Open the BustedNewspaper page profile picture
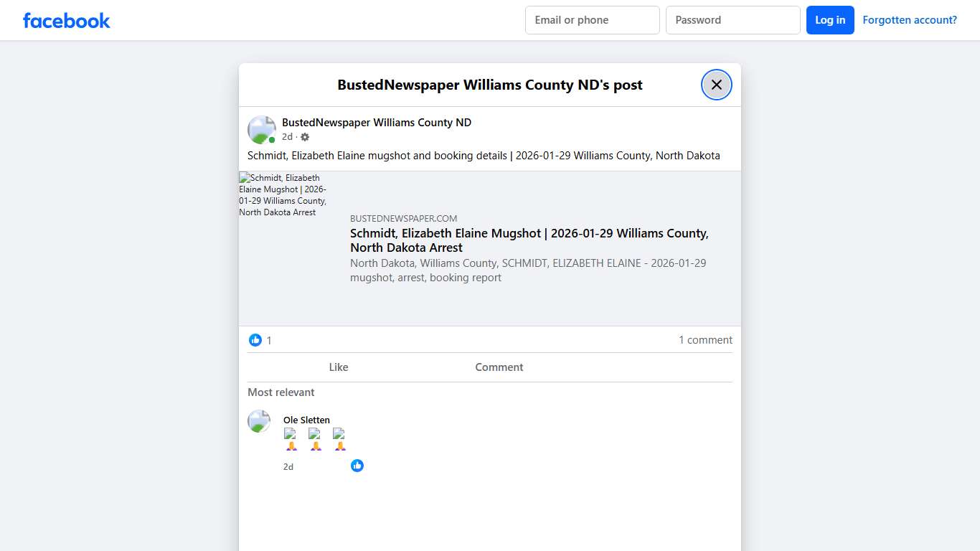Image resolution: width=980 pixels, height=551 pixels. click(x=261, y=130)
